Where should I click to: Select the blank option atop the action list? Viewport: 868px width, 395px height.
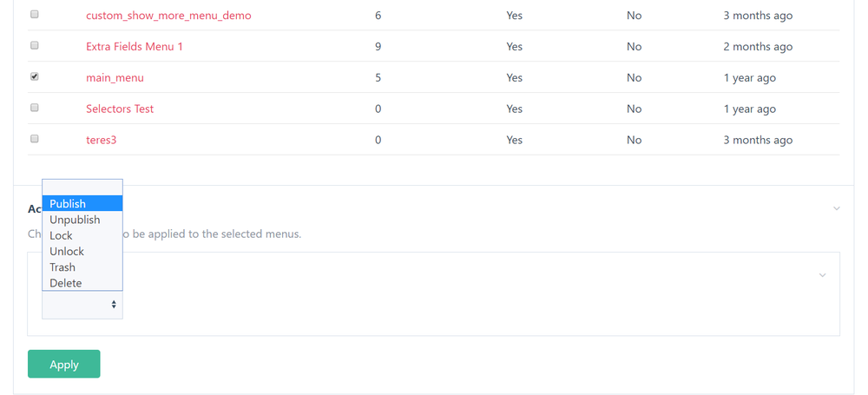[82, 188]
